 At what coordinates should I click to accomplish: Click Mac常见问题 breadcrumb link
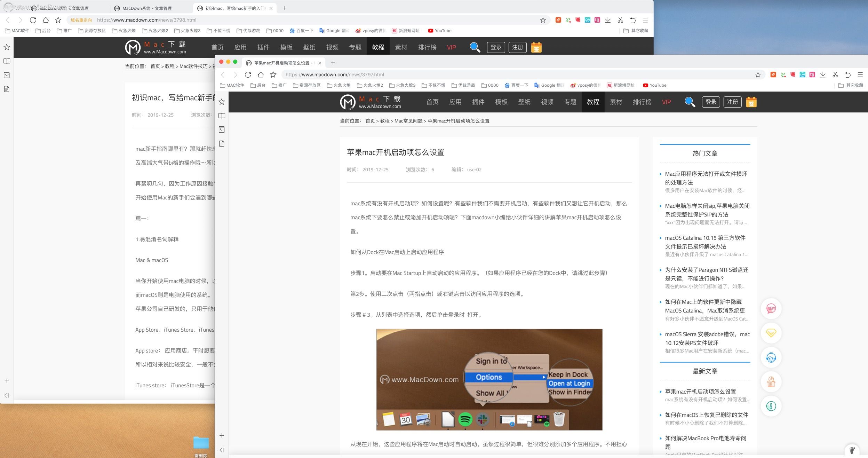pyautogui.click(x=408, y=121)
